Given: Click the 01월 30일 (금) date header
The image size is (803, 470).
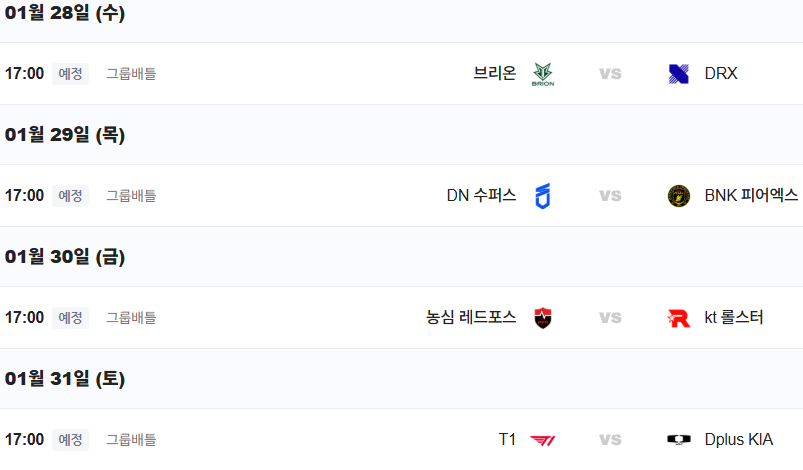Looking at the screenshot, I should click(x=65, y=257).
